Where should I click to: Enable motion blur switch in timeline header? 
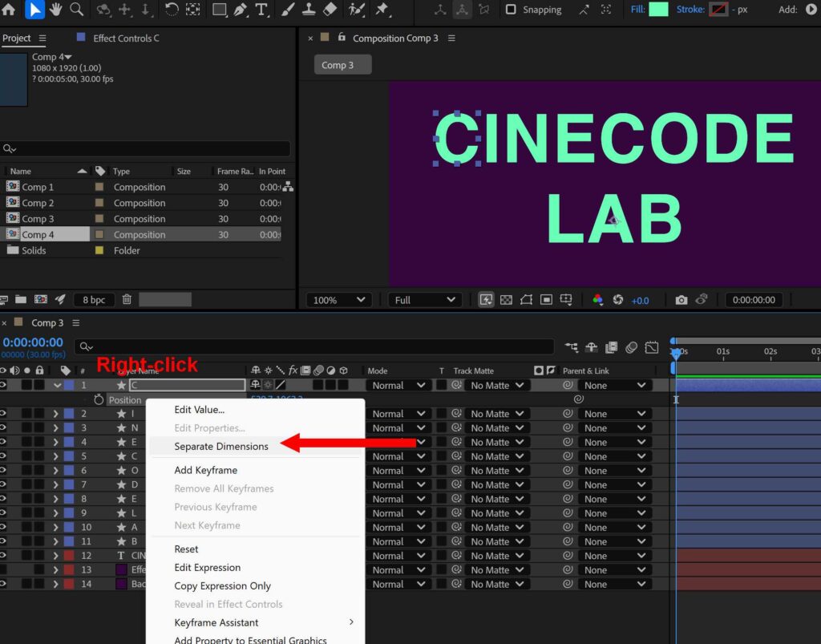(632, 347)
